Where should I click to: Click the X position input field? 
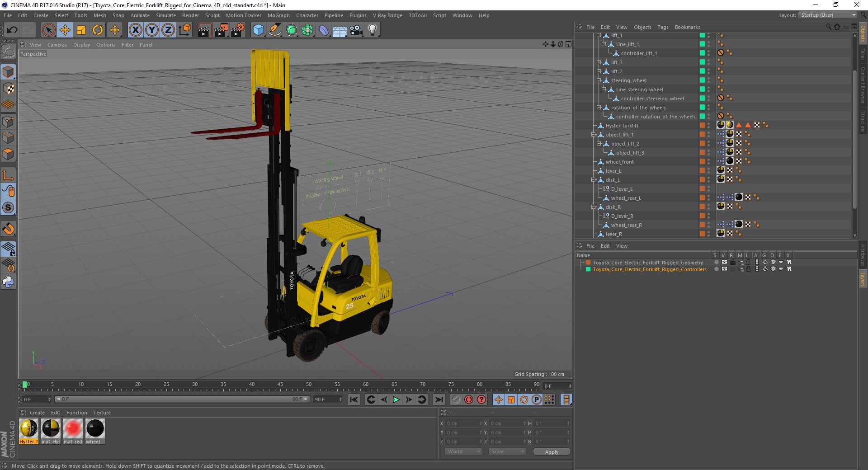(x=464, y=423)
